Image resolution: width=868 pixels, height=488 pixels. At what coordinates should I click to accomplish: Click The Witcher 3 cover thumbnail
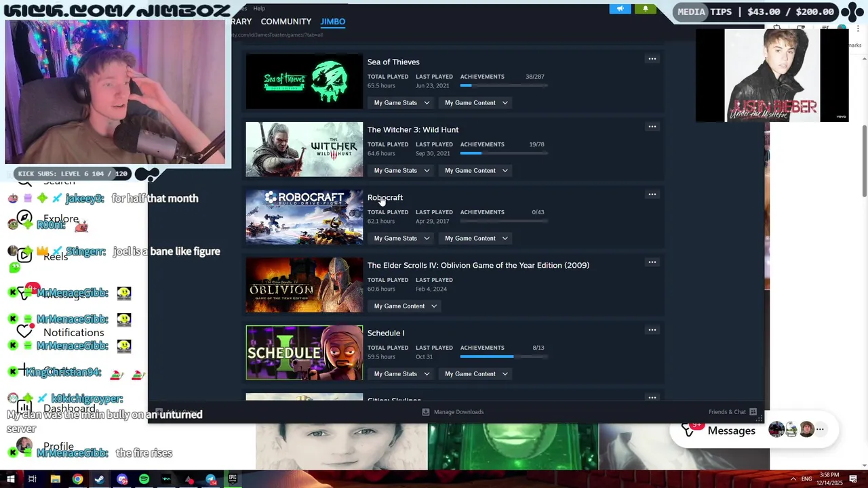pos(304,149)
